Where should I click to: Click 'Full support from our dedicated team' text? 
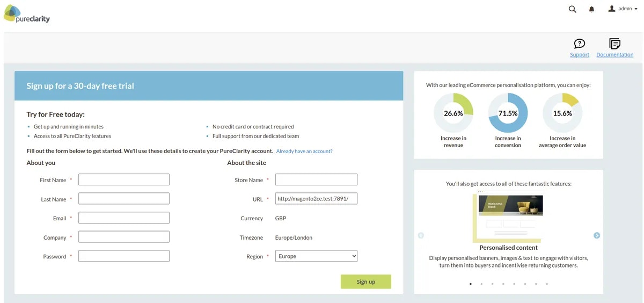pyautogui.click(x=256, y=136)
